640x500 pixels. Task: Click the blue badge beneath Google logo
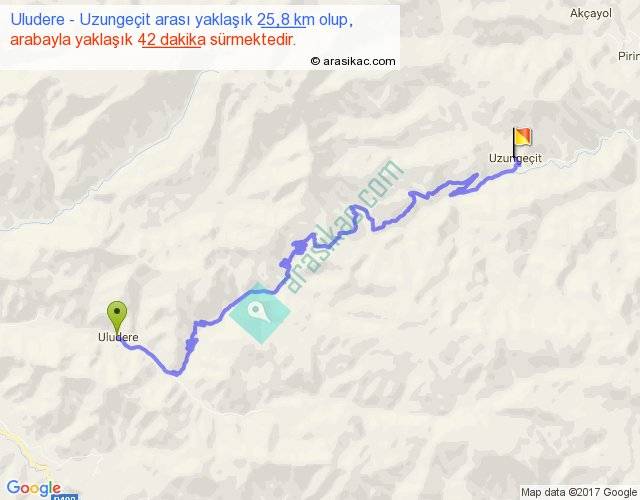pos(64,497)
